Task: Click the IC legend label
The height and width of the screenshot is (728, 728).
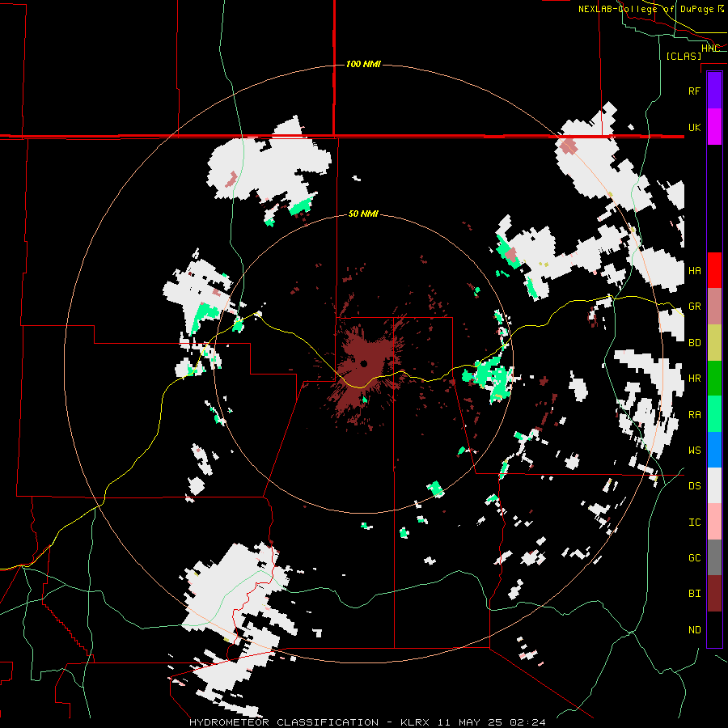Action: click(x=695, y=523)
